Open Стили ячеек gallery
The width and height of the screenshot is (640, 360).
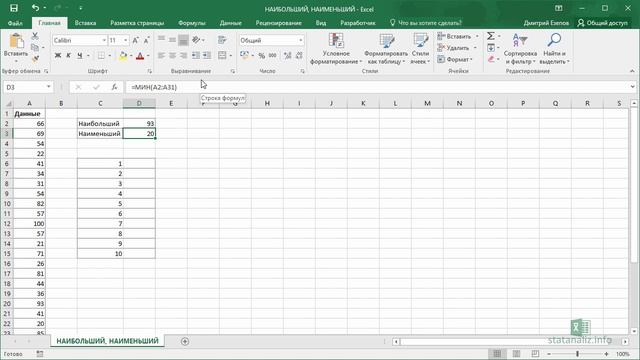tap(420, 49)
